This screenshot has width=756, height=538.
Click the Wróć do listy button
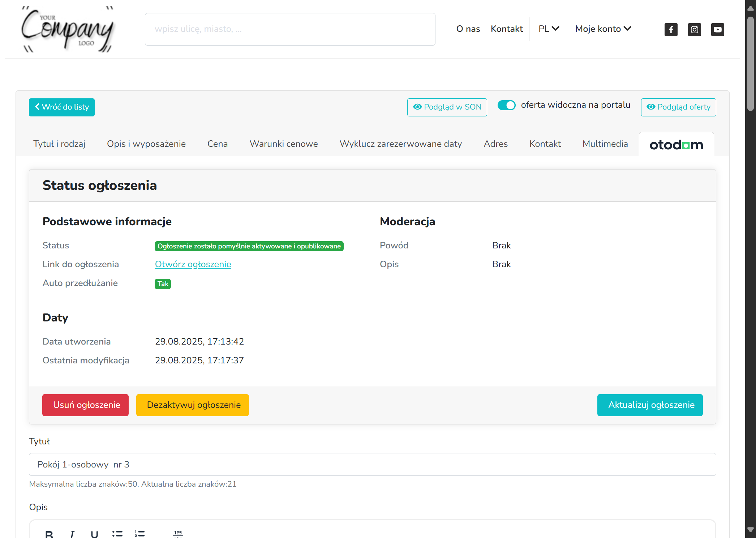click(x=62, y=107)
